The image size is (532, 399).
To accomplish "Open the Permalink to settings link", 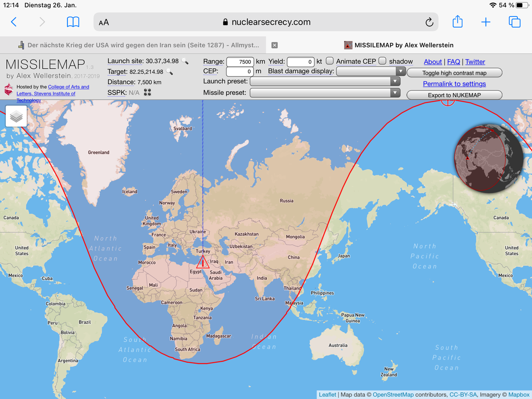I will (454, 84).
